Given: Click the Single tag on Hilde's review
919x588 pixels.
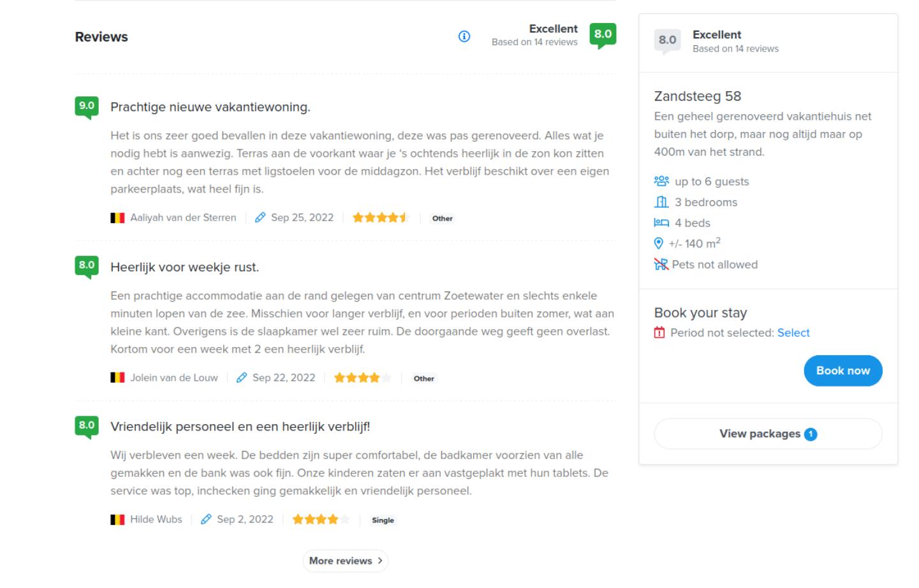Looking at the screenshot, I should pos(383,520).
